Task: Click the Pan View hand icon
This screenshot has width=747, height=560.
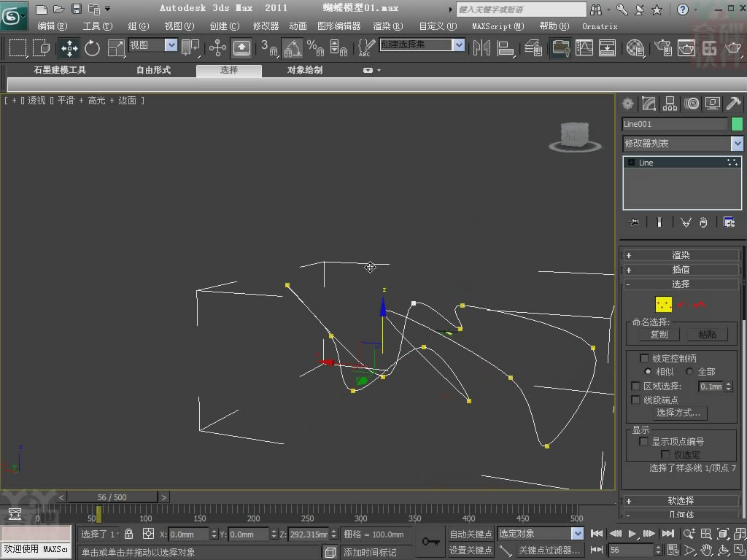Action: tap(706, 551)
